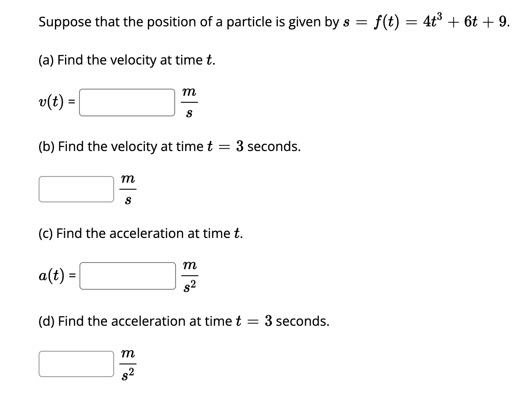Click the m/s unit next to v(t)
This screenshot has height=396, width=532.
coord(189,101)
